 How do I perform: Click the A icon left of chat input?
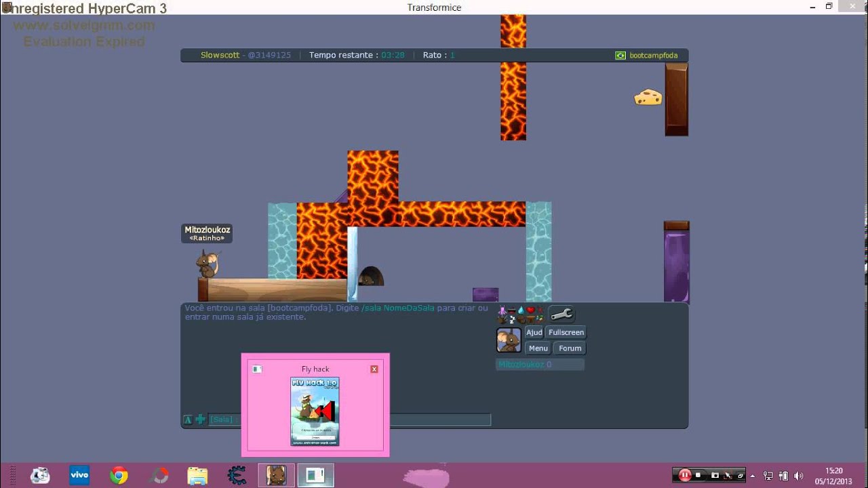[188, 420]
